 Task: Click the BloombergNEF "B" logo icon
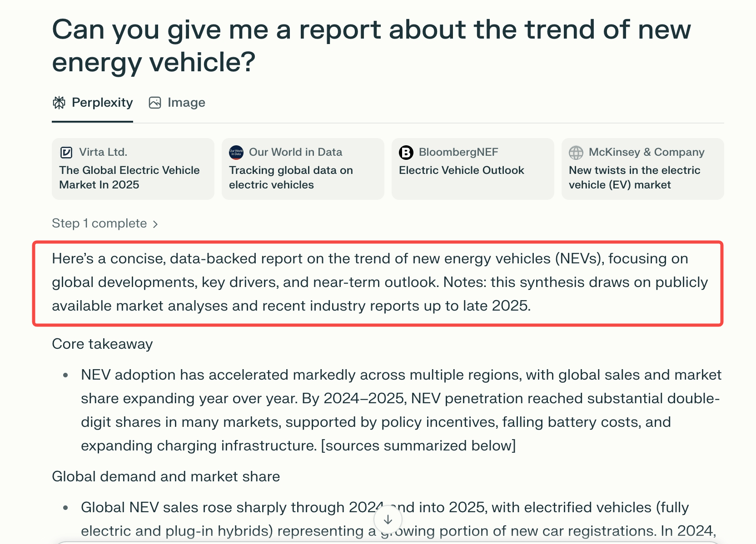coord(406,152)
